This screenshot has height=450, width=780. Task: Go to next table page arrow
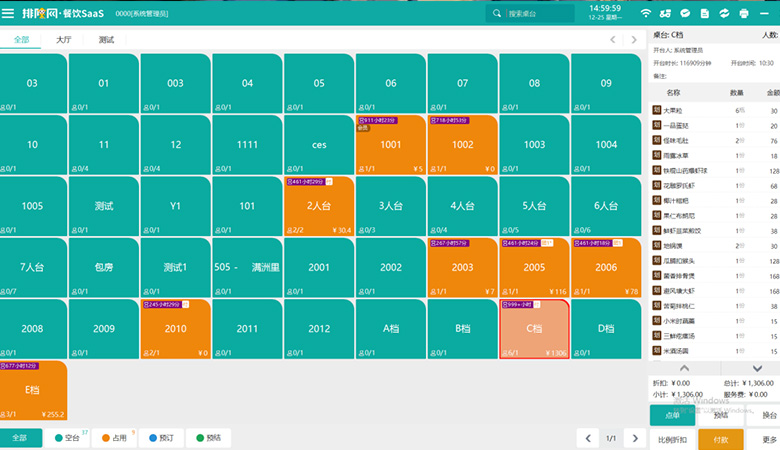634,438
